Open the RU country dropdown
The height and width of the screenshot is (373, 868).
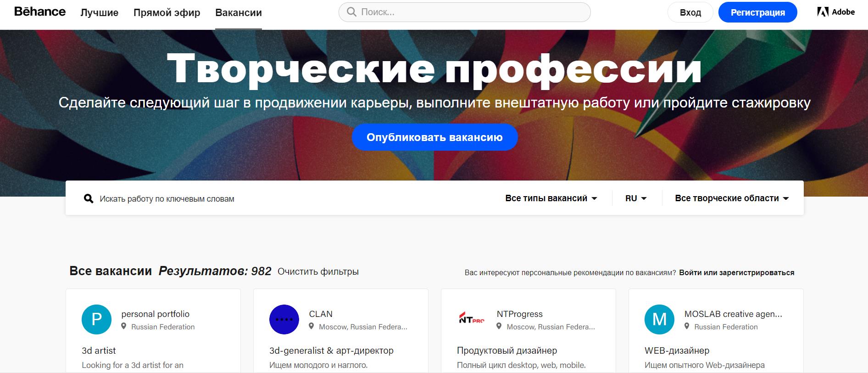(x=636, y=198)
